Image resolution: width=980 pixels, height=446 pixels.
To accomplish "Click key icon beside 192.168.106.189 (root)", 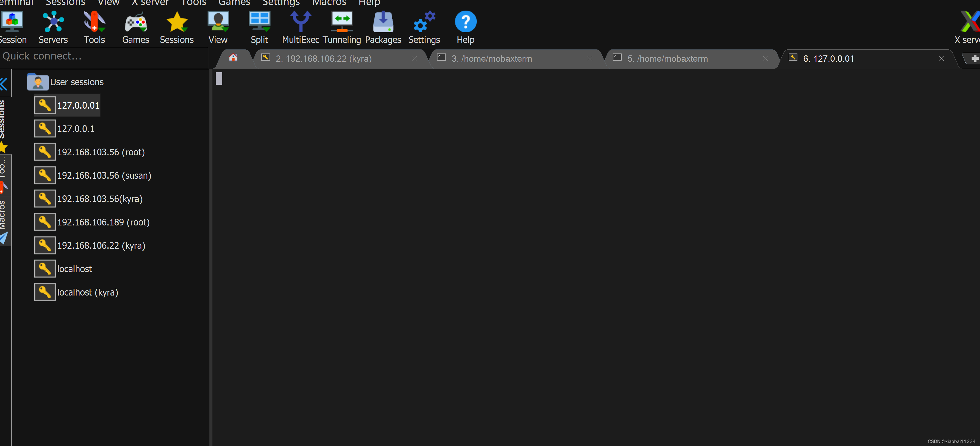I will tap(45, 222).
